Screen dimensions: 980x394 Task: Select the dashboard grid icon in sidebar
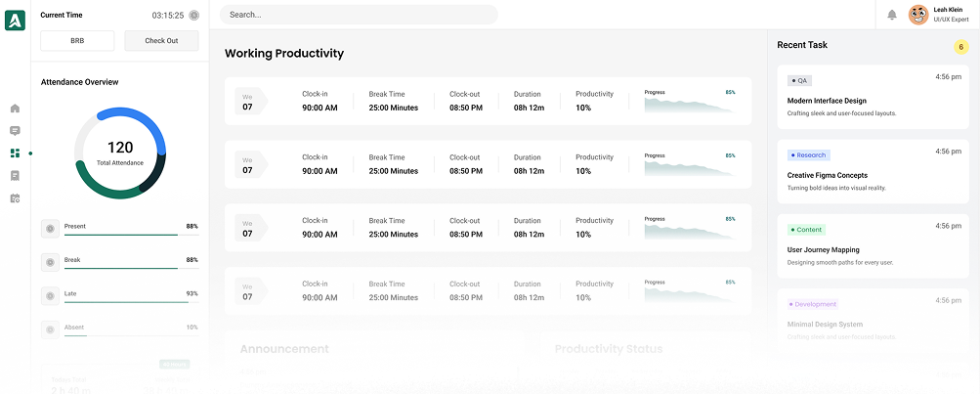coord(15,153)
